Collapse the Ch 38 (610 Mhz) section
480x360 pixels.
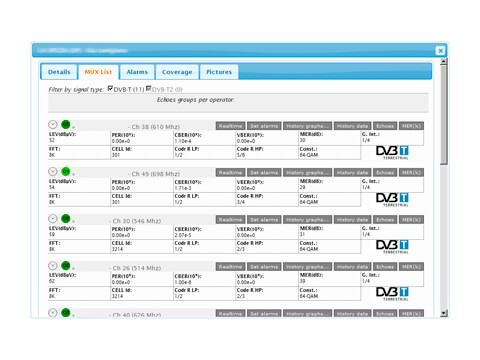coord(53,124)
